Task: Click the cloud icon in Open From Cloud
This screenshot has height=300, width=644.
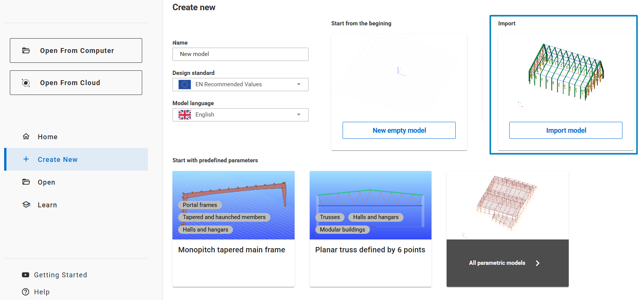Action: click(26, 83)
